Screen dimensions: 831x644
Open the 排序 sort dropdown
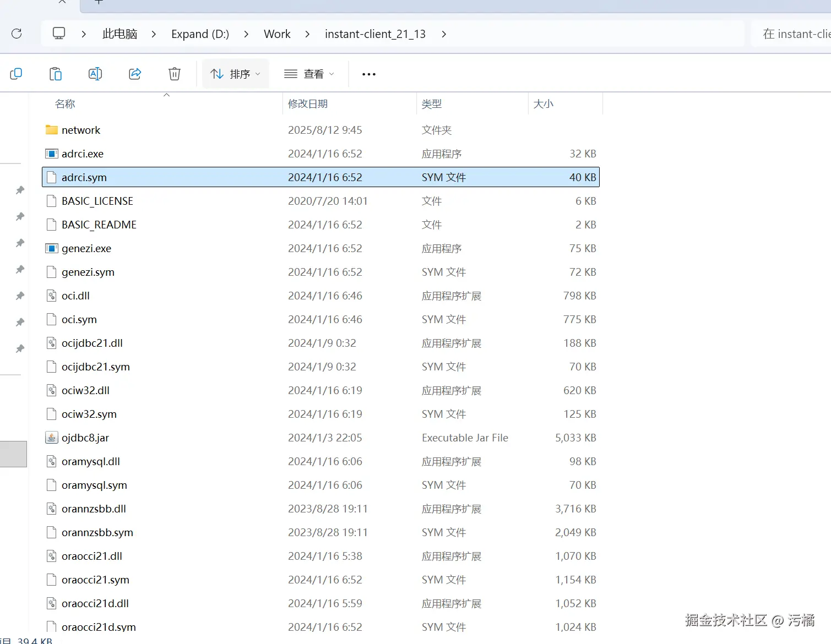[235, 74]
